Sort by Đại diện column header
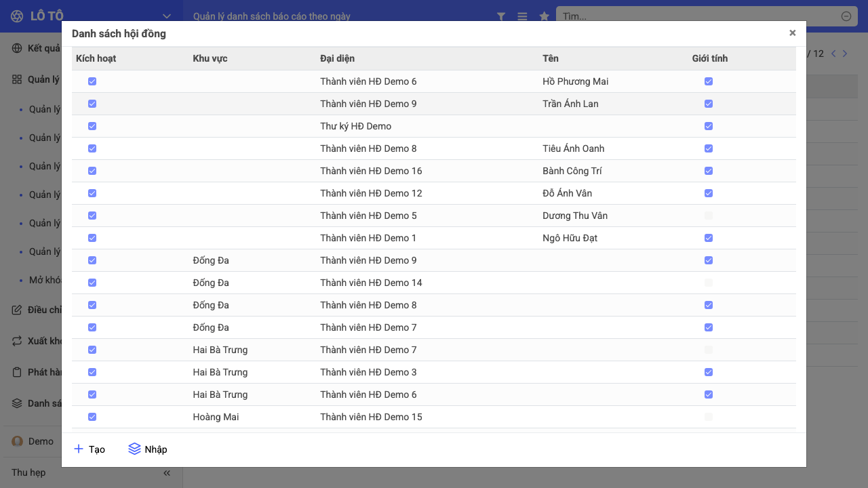Viewport: 868px width, 488px height. coord(337,58)
